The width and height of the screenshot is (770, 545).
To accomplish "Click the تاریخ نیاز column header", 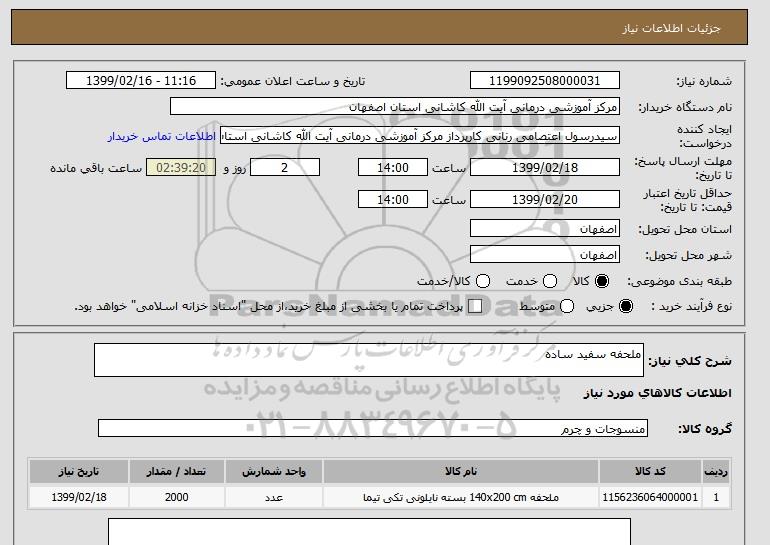I will point(79,471).
